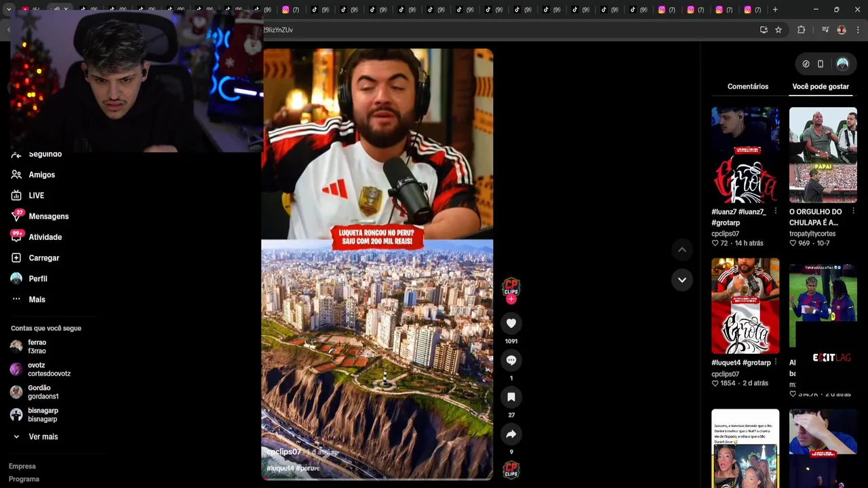Open Amigos in the sidebar
The image size is (868, 488).
click(x=41, y=175)
